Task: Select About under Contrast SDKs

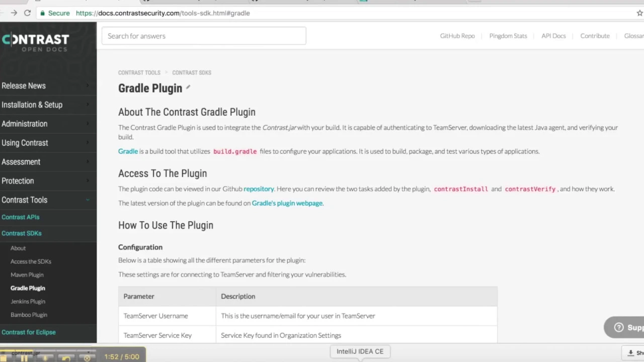Action: 18,248
